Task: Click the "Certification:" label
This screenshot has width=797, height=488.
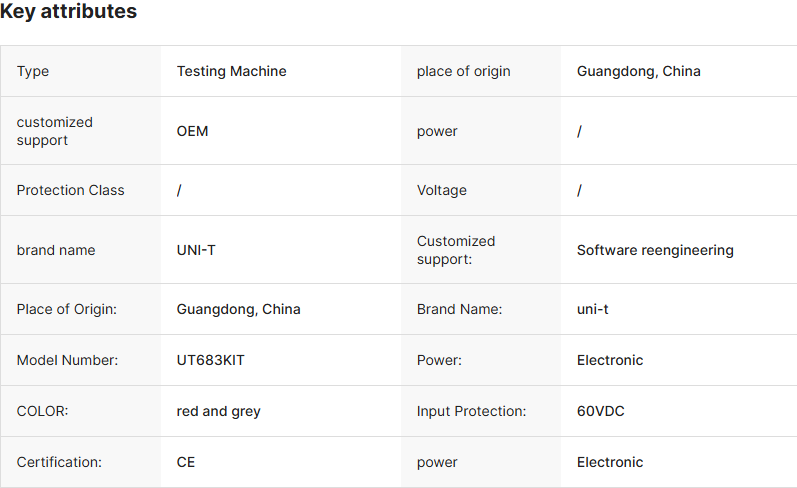Action: pos(61,462)
